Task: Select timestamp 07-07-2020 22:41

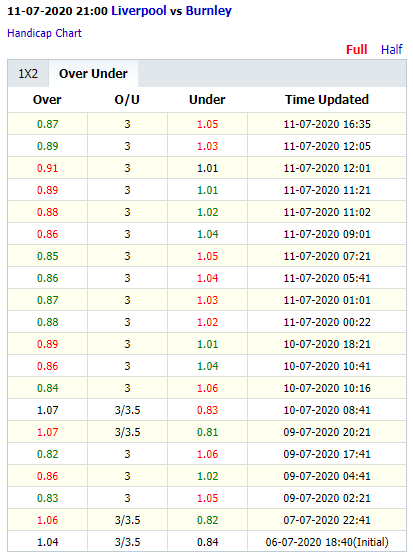Action: (x=327, y=520)
